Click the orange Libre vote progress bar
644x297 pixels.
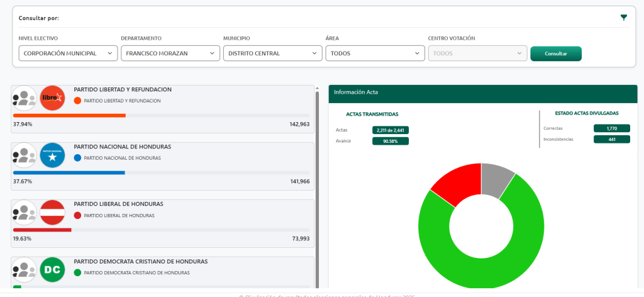69,115
